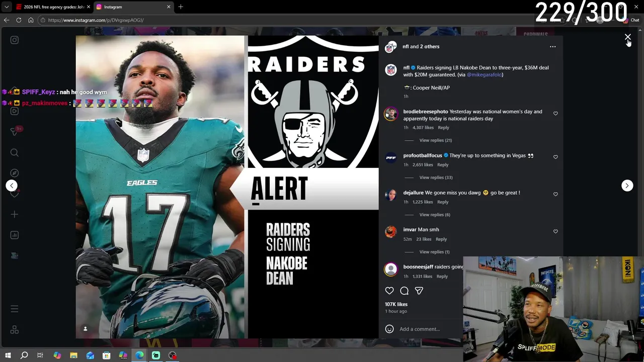Like dejallure's comment
Viewport: 644px width, 362px height.
point(555,194)
